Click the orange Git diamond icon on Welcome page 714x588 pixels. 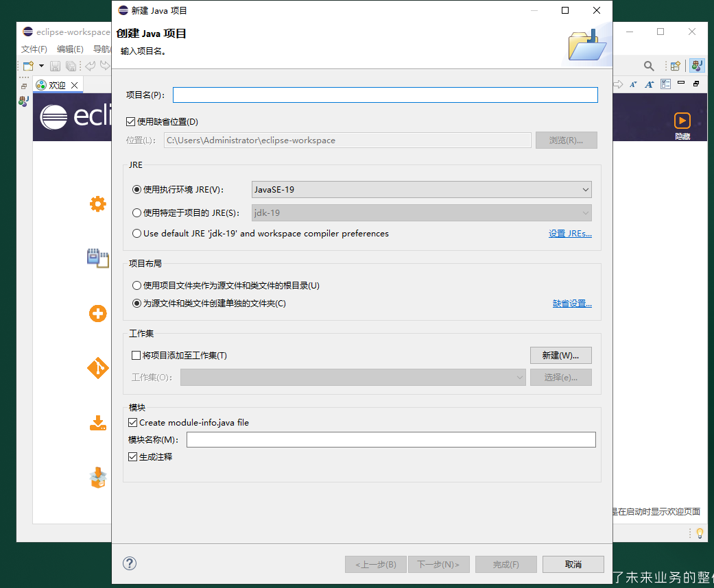pos(98,368)
